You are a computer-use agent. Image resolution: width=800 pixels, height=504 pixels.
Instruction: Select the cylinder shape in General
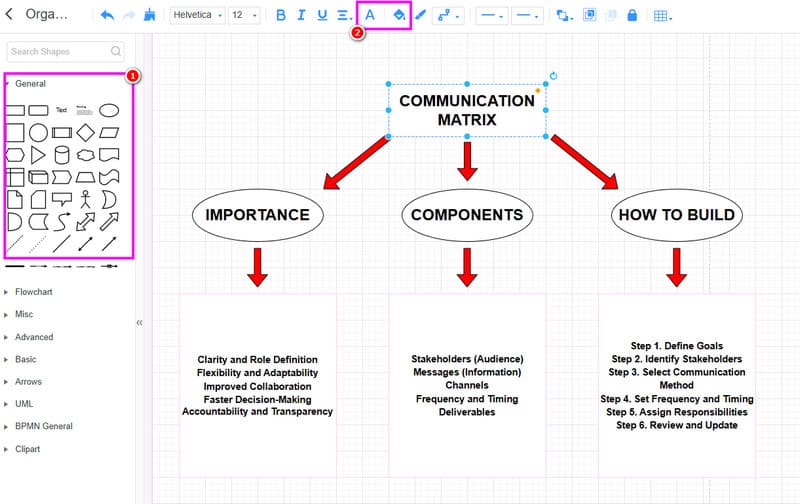[62, 154]
